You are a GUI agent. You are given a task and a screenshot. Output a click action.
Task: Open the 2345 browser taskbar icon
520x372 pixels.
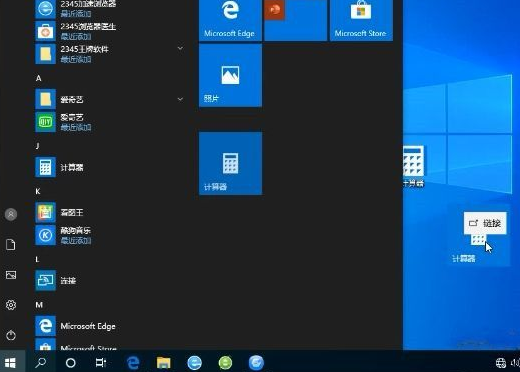[x=195, y=363]
